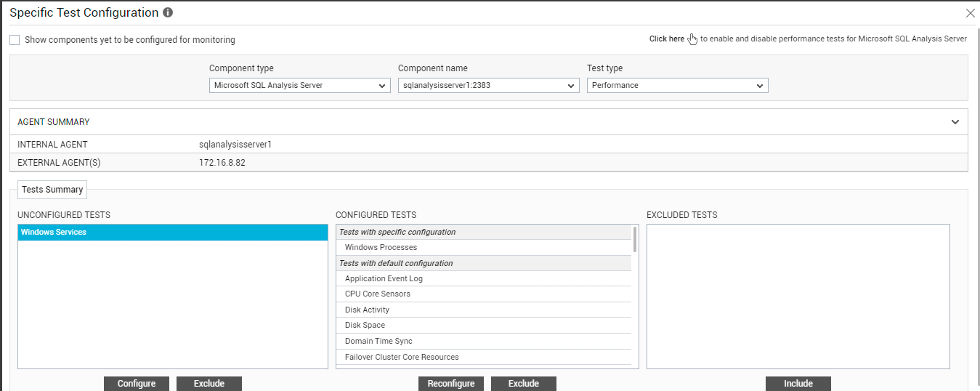Click the configured tests list scrollbar

[x=636, y=239]
